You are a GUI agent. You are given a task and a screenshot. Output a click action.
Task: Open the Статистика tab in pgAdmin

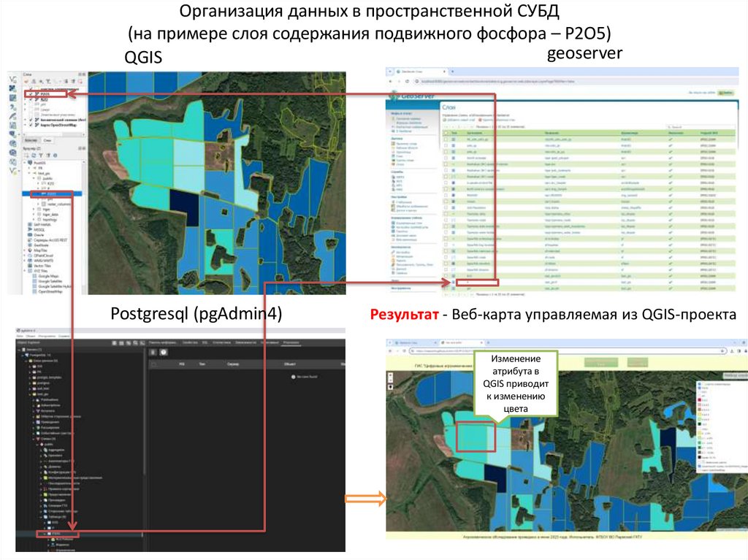click(221, 342)
